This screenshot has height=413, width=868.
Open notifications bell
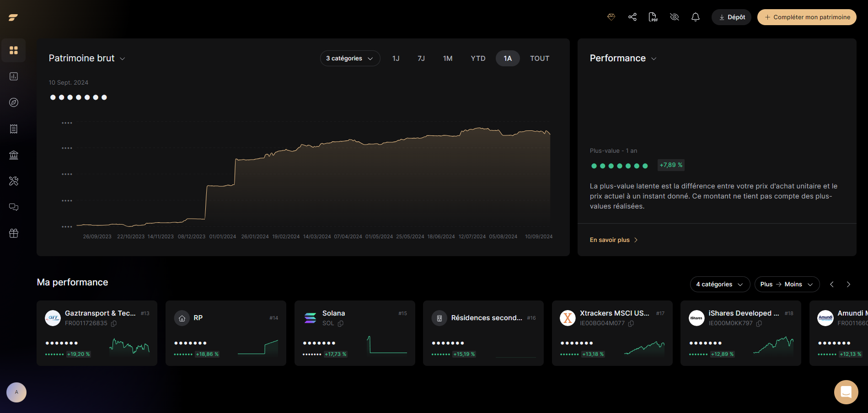(x=696, y=17)
